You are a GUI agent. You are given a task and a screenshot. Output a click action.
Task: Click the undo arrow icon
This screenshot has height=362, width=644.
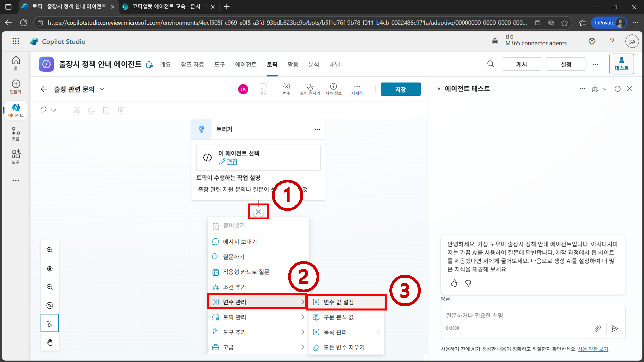point(43,110)
